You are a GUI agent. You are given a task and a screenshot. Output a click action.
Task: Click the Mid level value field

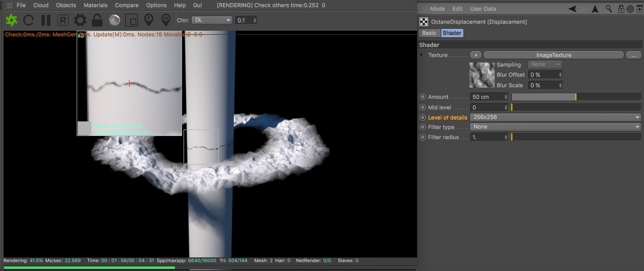click(489, 107)
